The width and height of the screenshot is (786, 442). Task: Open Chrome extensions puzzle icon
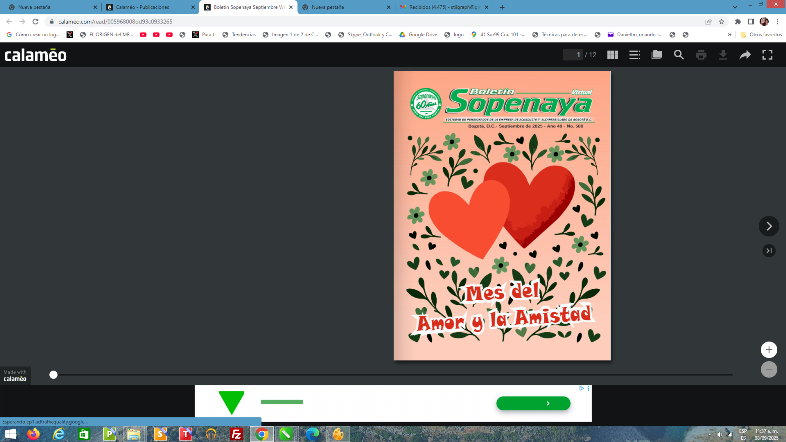[x=737, y=20]
